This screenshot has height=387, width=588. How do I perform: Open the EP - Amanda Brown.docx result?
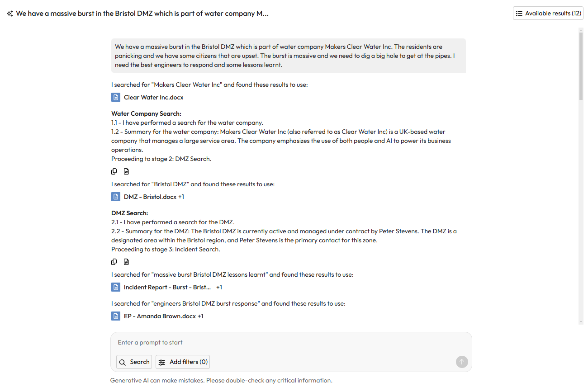click(x=160, y=316)
